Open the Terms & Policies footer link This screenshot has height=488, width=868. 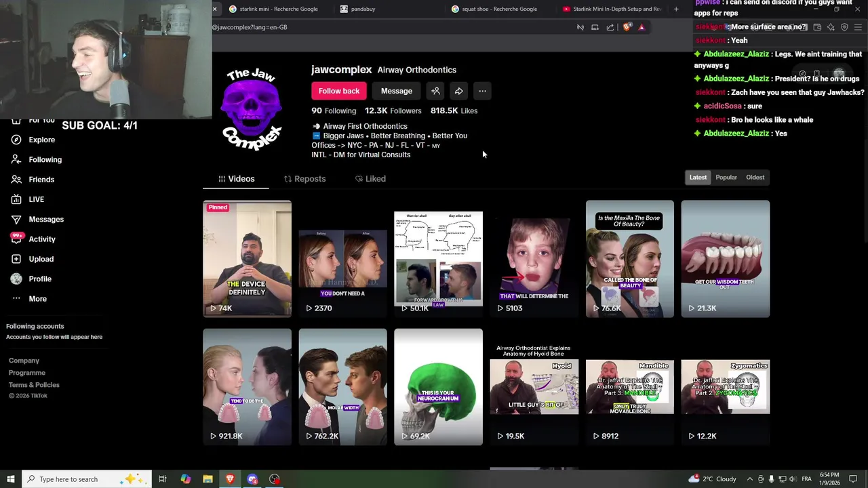coord(34,385)
